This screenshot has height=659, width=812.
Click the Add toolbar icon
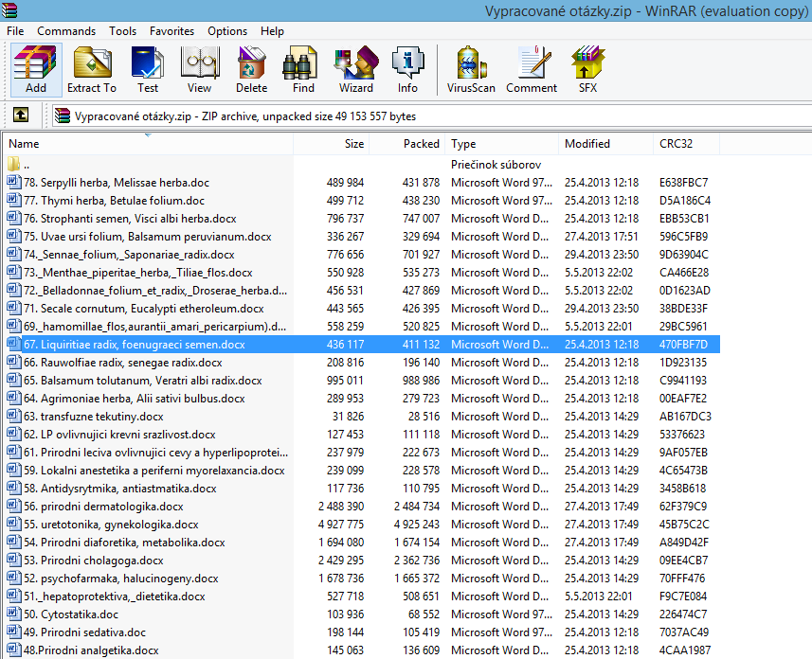coord(36,70)
